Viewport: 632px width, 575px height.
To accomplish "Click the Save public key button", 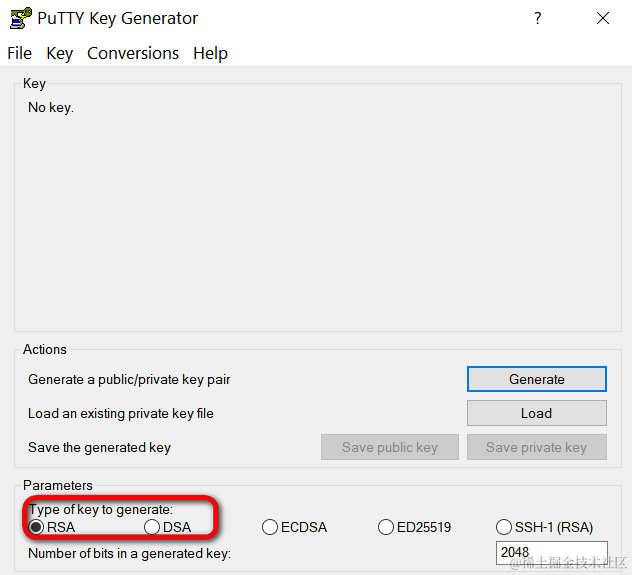I will [390, 447].
